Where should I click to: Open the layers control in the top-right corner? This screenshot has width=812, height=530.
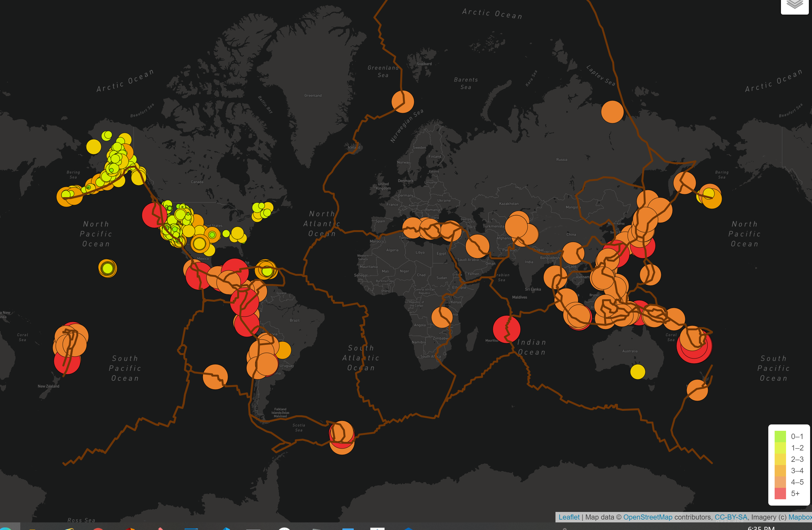point(794,4)
